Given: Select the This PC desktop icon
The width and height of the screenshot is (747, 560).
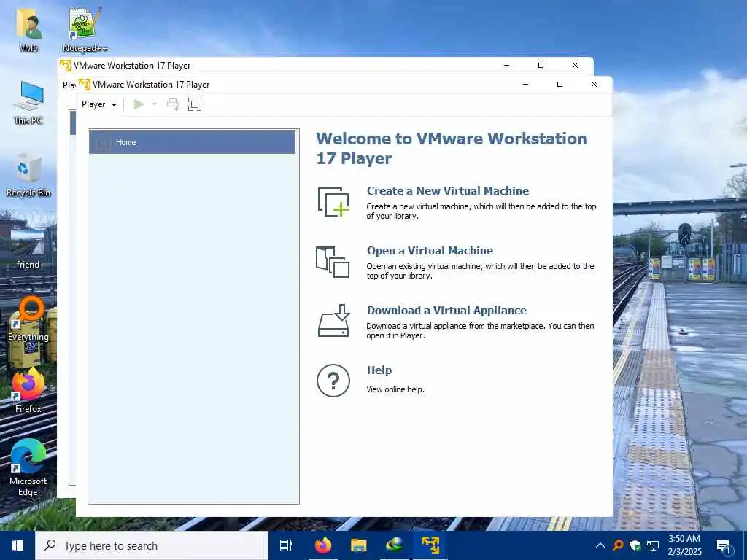Looking at the screenshot, I should [28, 102].
